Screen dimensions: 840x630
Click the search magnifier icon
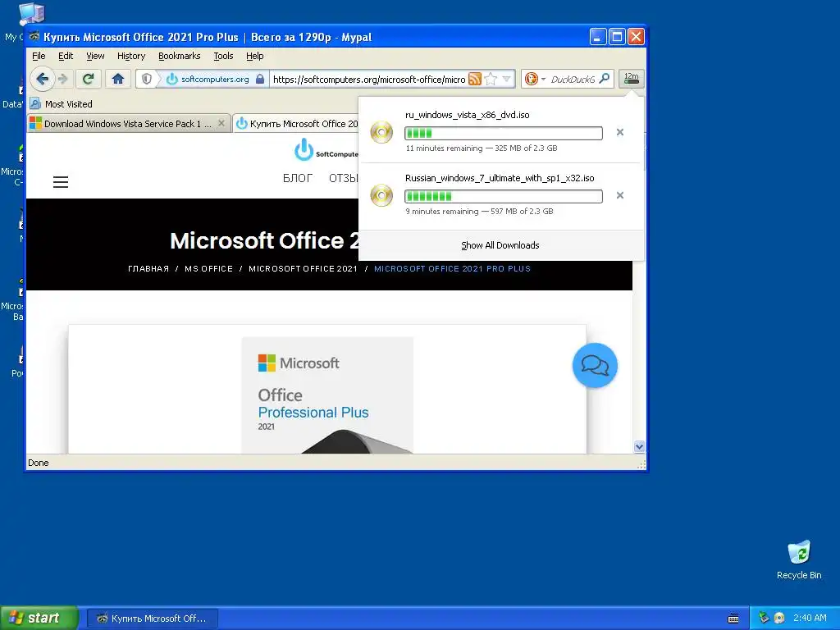605,79
